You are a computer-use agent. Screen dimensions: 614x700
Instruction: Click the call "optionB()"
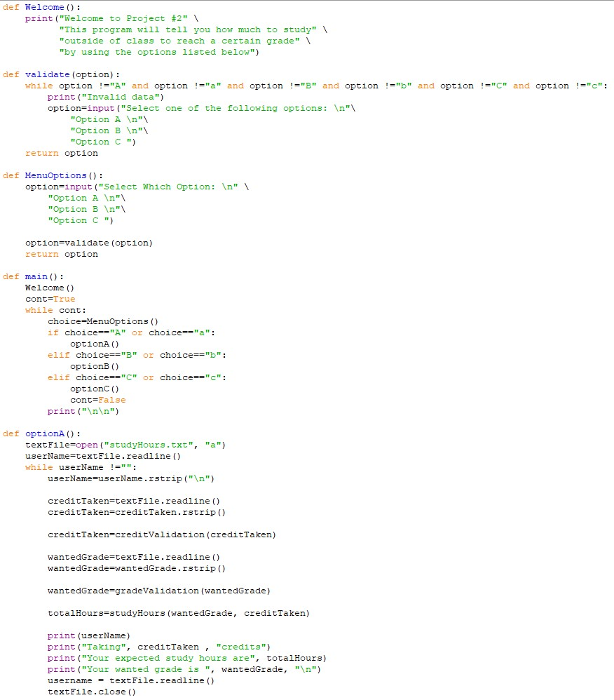[95, 366]
